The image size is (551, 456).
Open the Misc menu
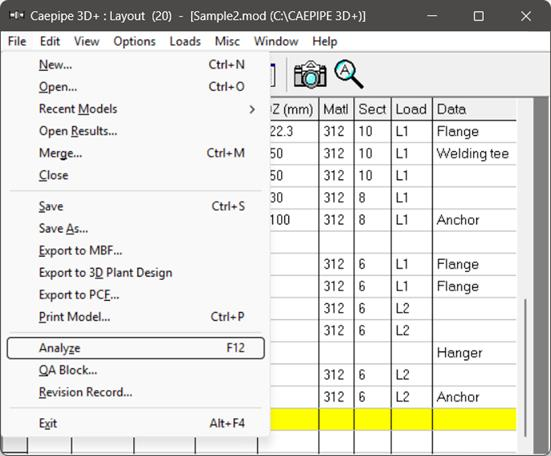[x=227, y=41]
